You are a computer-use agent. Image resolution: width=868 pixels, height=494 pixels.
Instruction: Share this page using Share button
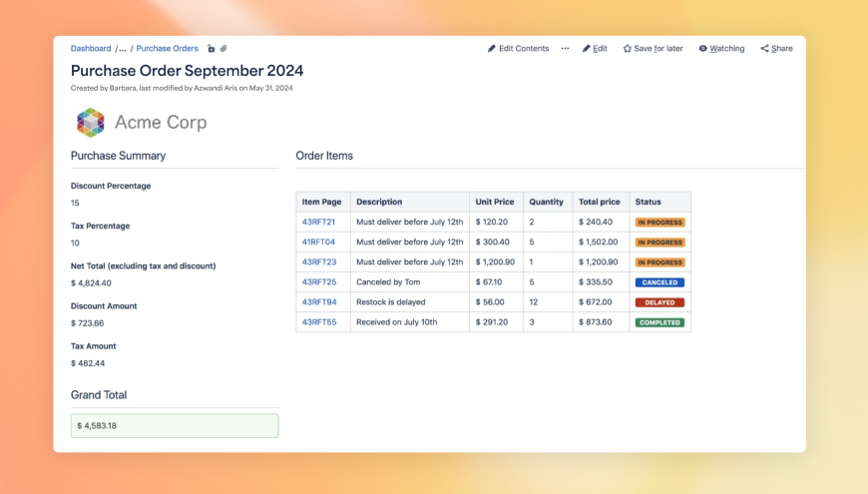(776, 49)
